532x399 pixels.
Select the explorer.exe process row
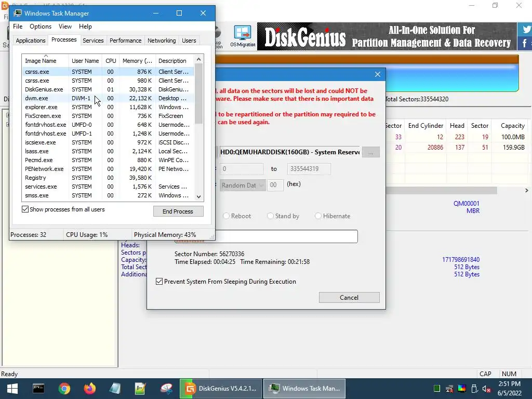point(108,107)
